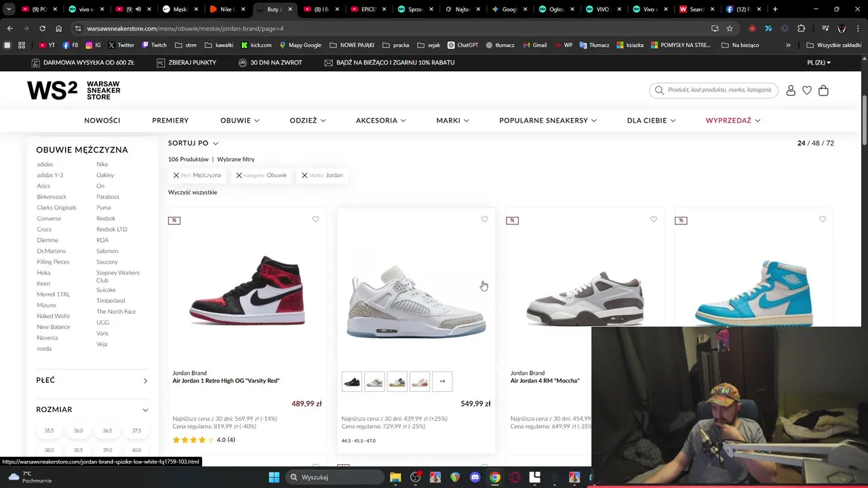Open a new browser tab
Viewport: 868px width, 488px height.
coord(775,9)
